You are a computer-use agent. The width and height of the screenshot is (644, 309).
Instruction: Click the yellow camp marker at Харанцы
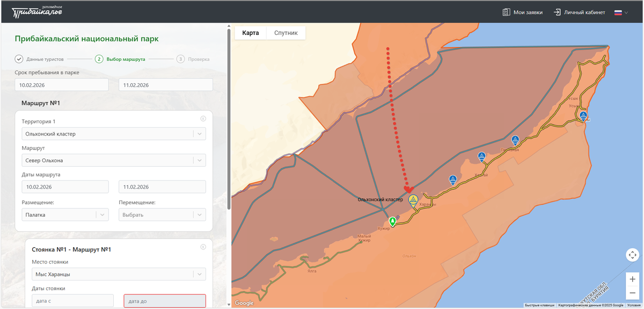(x=413, y=200)
